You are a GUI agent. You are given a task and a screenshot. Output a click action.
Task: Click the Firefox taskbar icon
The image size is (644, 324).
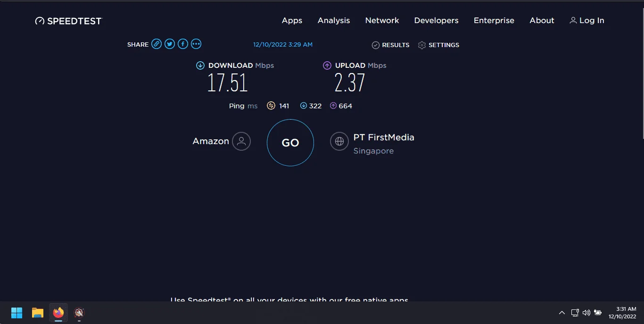58,313
